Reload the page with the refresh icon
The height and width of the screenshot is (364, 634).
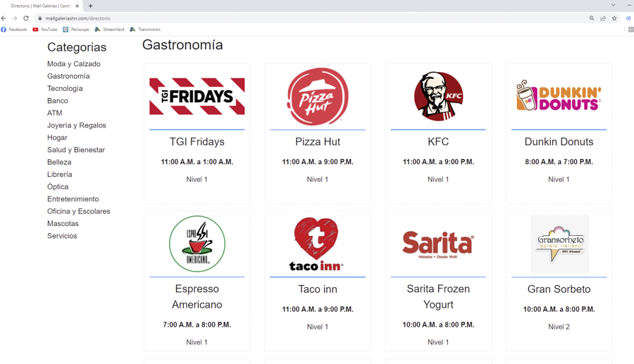click(26, 18)
